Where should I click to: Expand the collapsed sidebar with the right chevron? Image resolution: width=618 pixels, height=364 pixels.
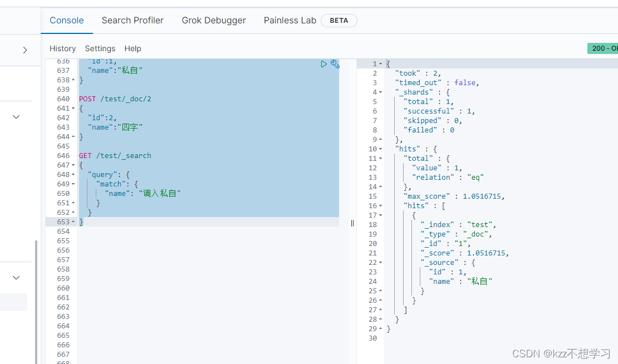pos(25,50)
